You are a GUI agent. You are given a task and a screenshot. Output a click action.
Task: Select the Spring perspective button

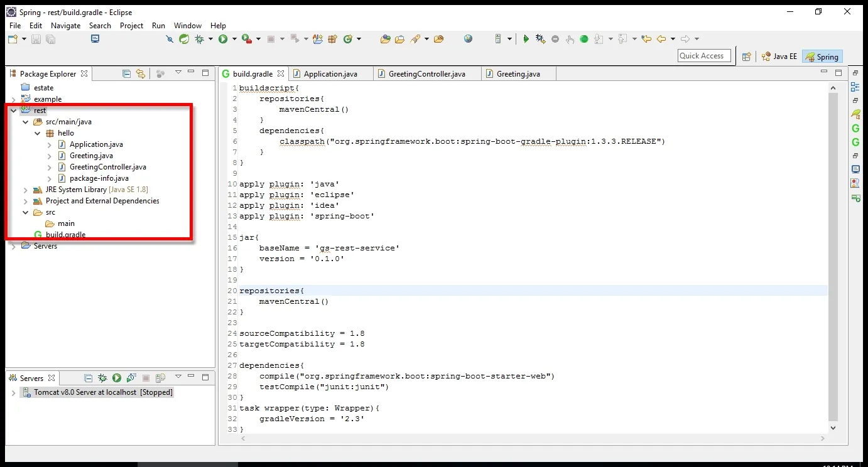822,56
